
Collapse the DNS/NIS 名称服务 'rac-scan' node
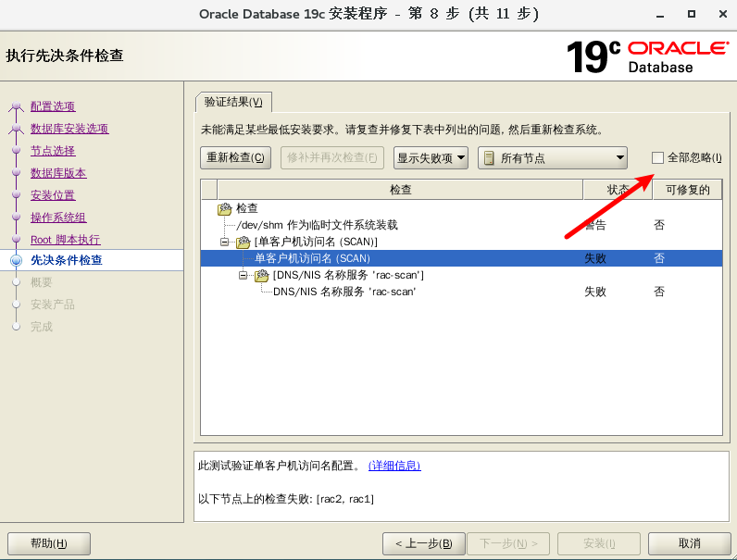(243, 275)
